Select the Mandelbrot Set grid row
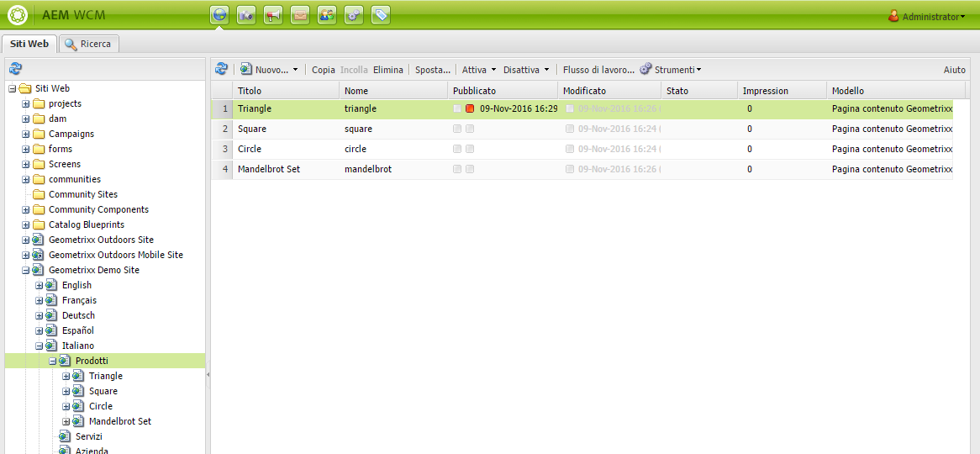Viewport: 980px width, 454px height. [x=582, y=170]
